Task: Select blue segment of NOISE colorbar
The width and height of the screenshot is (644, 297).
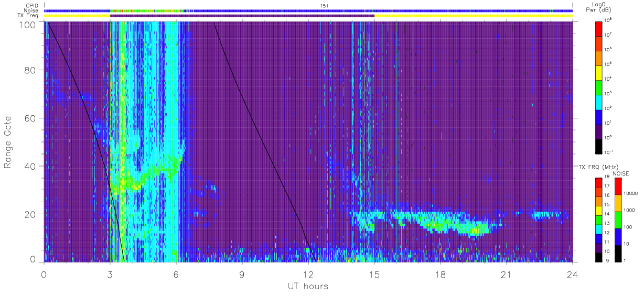Action: (618, 237)
